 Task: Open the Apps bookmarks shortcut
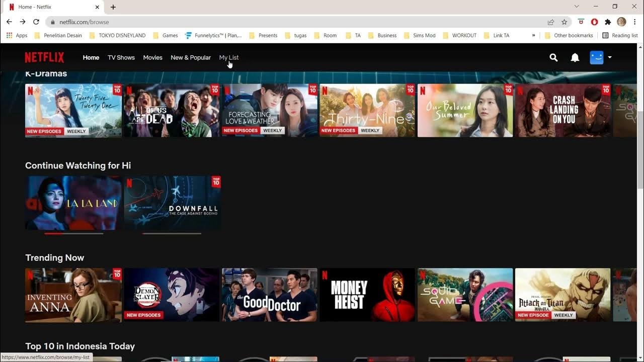[x=17, y=36]
